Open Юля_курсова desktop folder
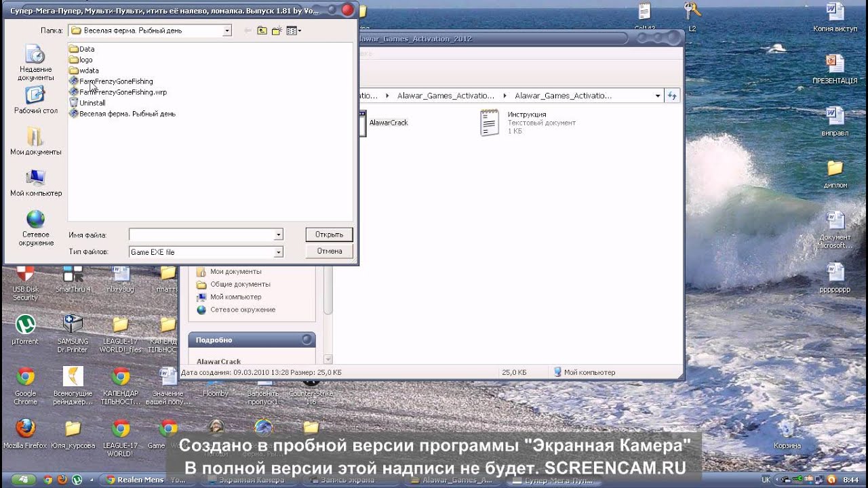Screen dimensions: 868x488 click(73, 434)
